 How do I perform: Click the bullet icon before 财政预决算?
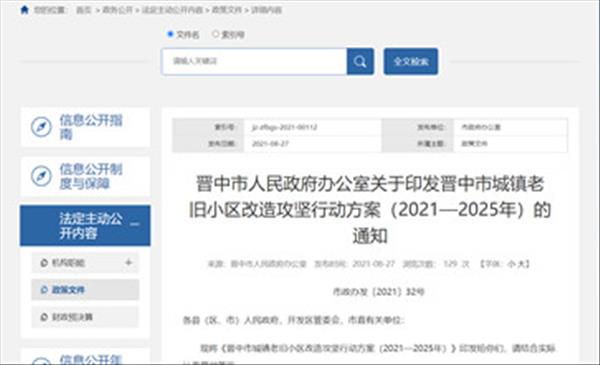coord(44,317)
